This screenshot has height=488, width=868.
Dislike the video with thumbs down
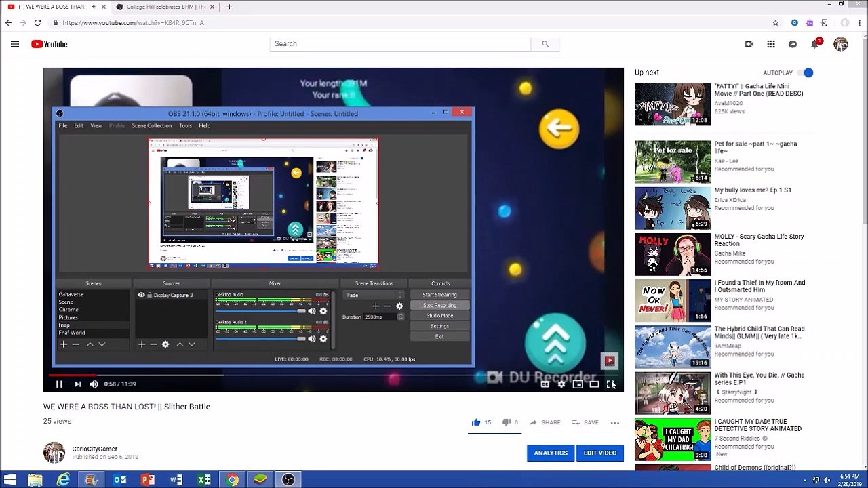[506, 422]
